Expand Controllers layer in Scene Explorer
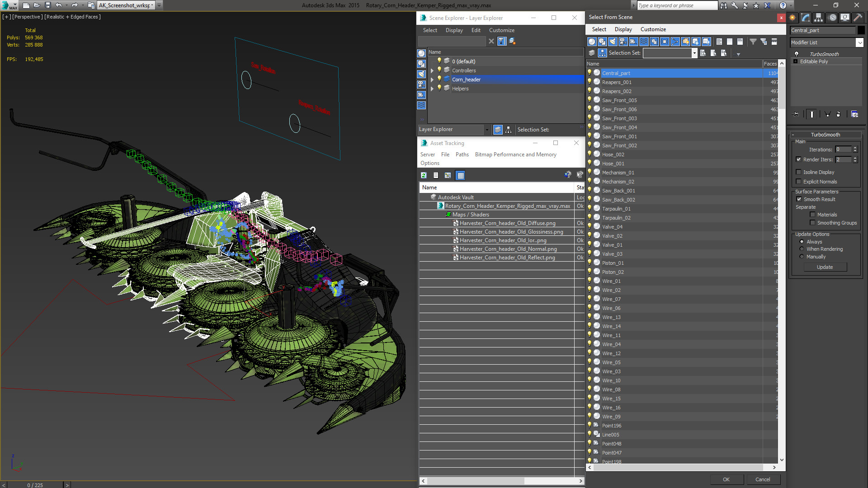This screenshot has height=488, width=868. [432, 70]
